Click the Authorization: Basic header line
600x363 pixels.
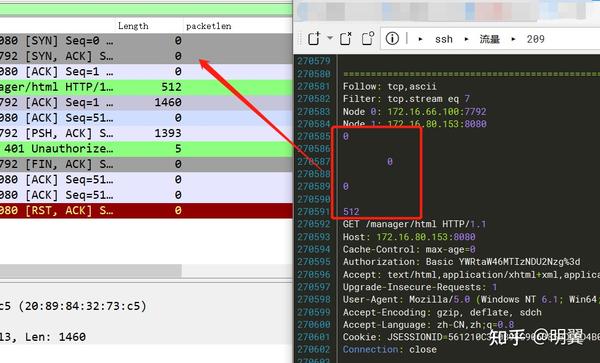click(x=461, y=262)
